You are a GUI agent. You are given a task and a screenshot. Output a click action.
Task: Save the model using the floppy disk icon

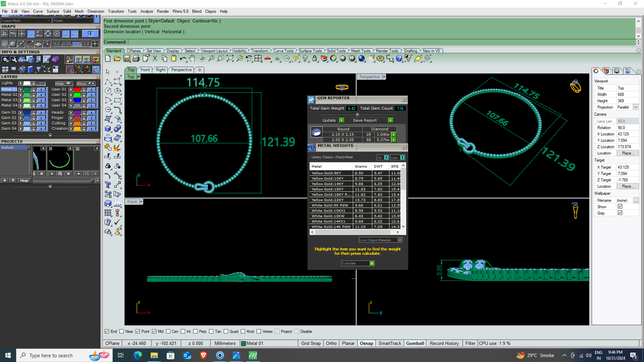(126, 59)
